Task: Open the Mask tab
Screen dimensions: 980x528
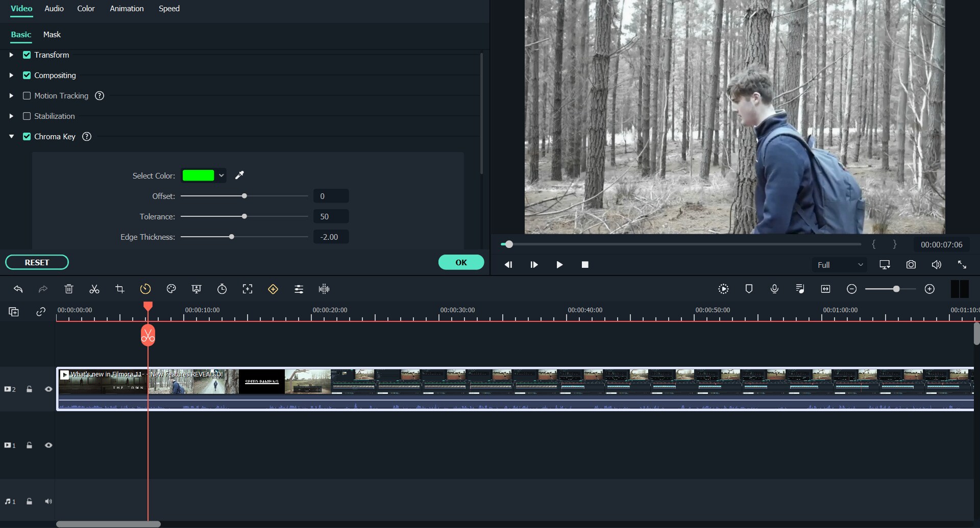Action: [52, 35]
